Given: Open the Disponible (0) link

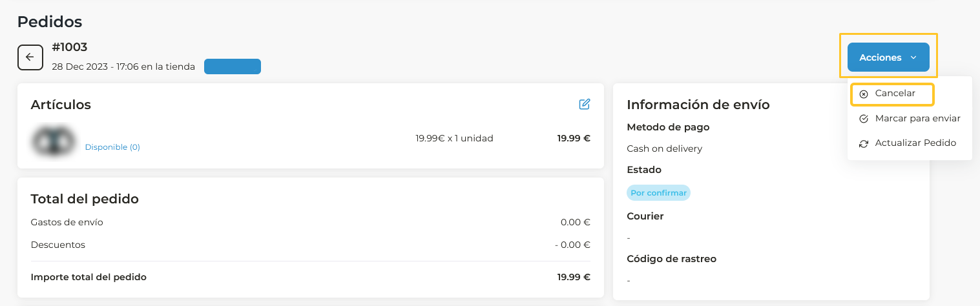Looking at the screenshot, I should tap(112, 147).
